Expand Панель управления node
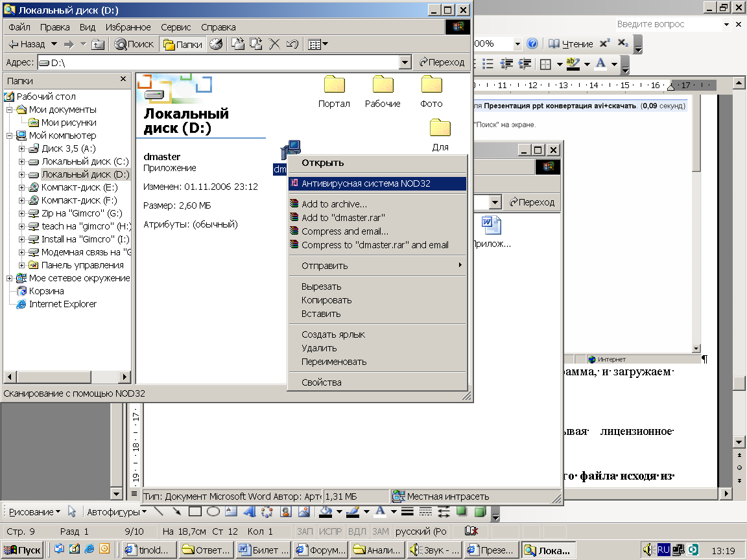The image size is (747, 560). (21, 265)
